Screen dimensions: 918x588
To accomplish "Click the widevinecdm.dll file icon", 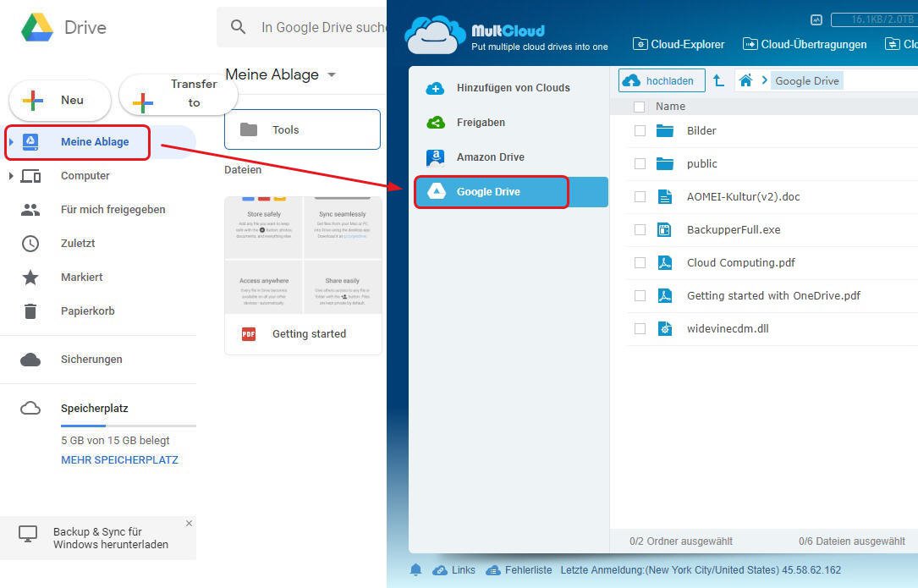I will 664,329.
